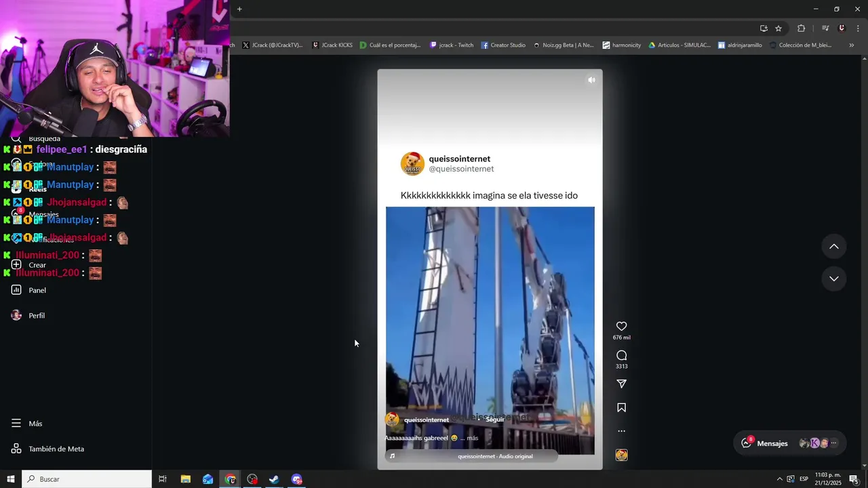This screenshot has width=868, height=488.
Task: Open the browser extensions puzzle icon
Action: (801, 28)
